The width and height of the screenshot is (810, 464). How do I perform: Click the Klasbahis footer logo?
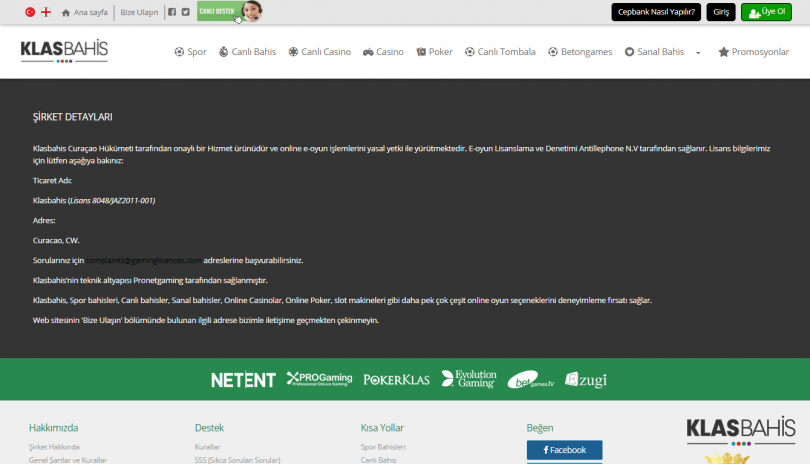click(x=741, y=430)
